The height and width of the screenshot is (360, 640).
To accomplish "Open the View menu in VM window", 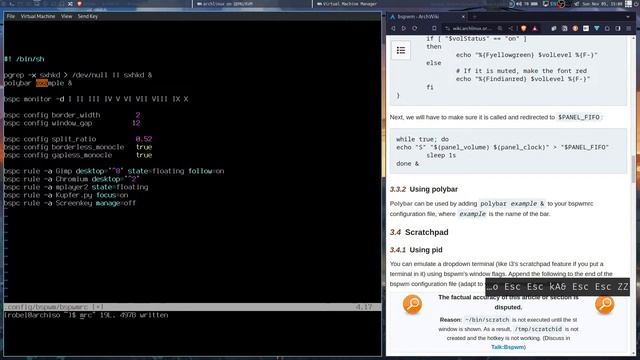I will (x=66, y=16).
